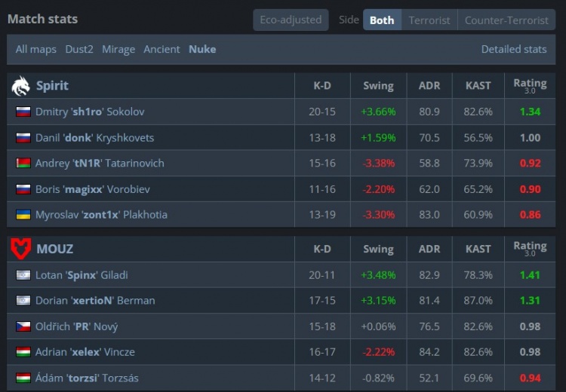566x392 pixels.
Task: Click the Rating 3.0 header for Spirit
Action: [x=530, y=86]
